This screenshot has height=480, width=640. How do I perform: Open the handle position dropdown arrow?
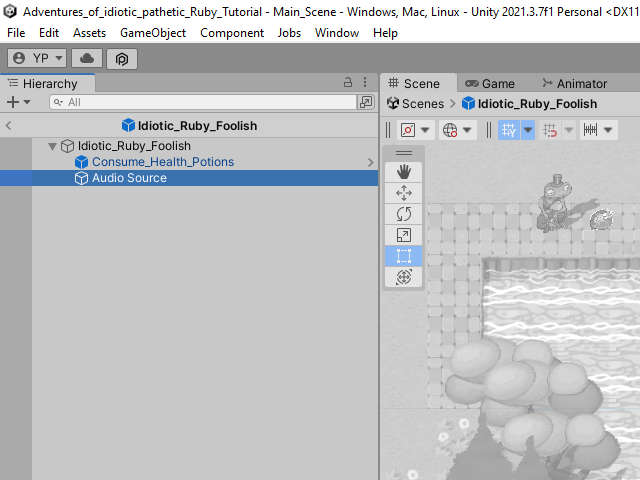(x=425, y=130)
